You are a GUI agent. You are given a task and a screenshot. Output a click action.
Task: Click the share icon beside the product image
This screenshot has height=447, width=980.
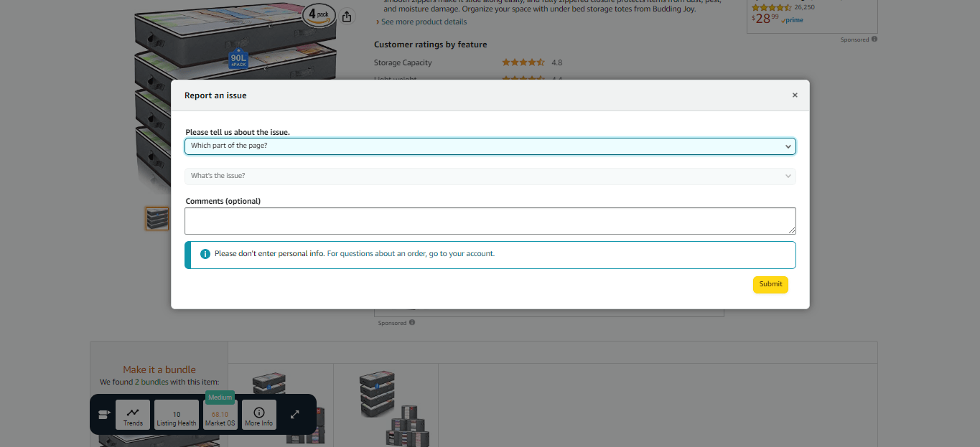347,17
